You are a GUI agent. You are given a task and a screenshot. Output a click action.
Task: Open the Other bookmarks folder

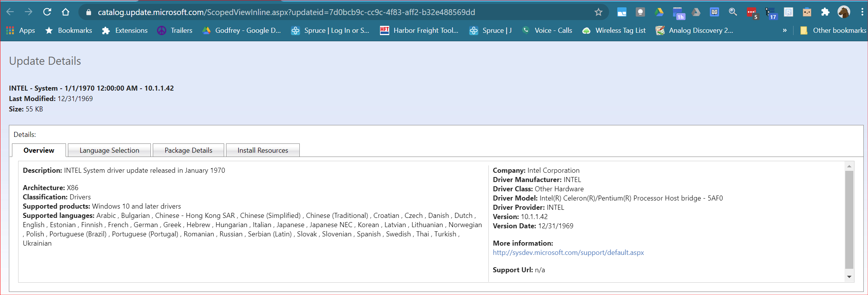833,30
